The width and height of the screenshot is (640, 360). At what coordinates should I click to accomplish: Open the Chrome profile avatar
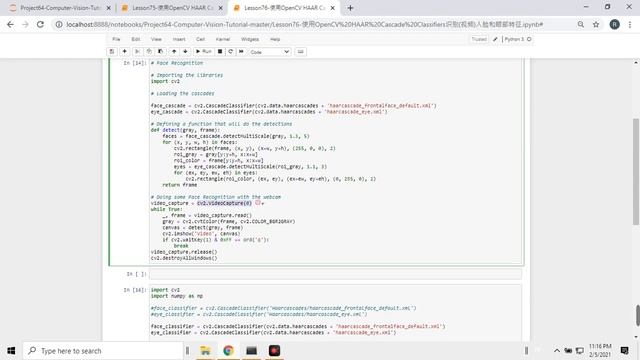pos(614,24)
